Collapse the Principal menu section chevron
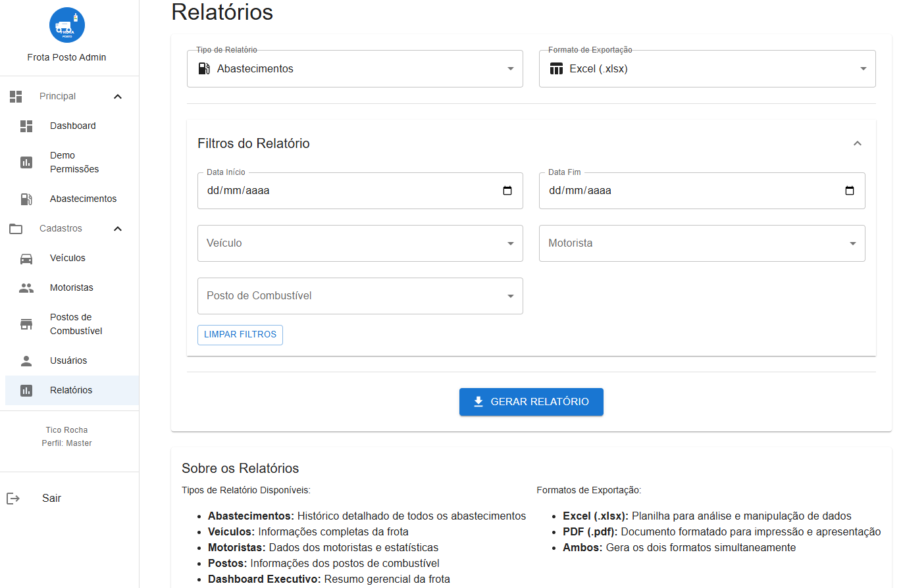The width and height of the screenshot is (903, 588). 118,97
